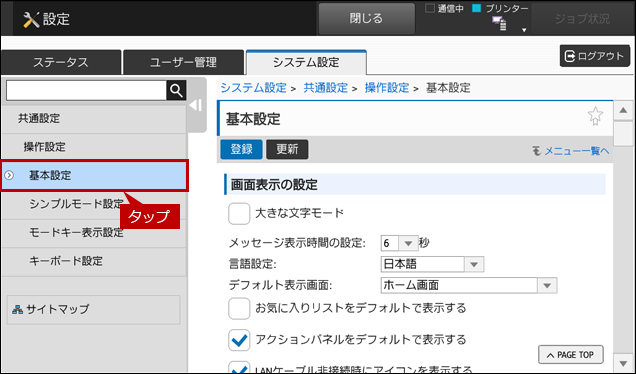Image resolution: width=636 pixels, height=374 pixels.
Task: Toggle 大きな文字モード checkbox
Action: pyautogui.click(x=239, y=213)
